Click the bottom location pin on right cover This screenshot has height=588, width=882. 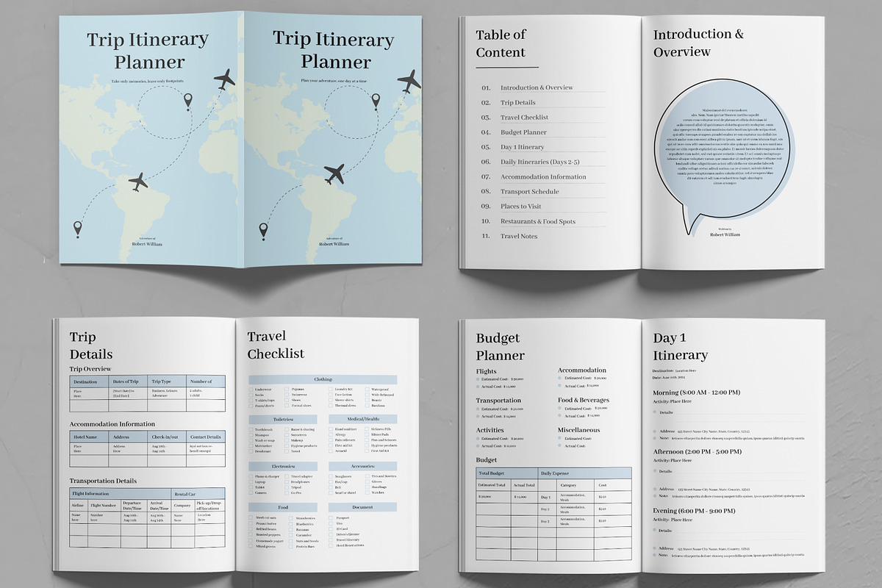point(265,232)
